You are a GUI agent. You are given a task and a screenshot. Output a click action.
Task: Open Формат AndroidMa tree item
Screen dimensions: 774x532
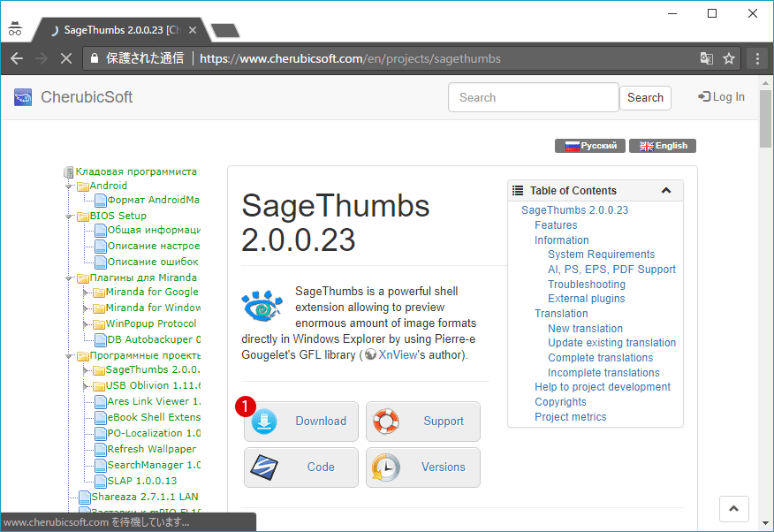(154, 200)
